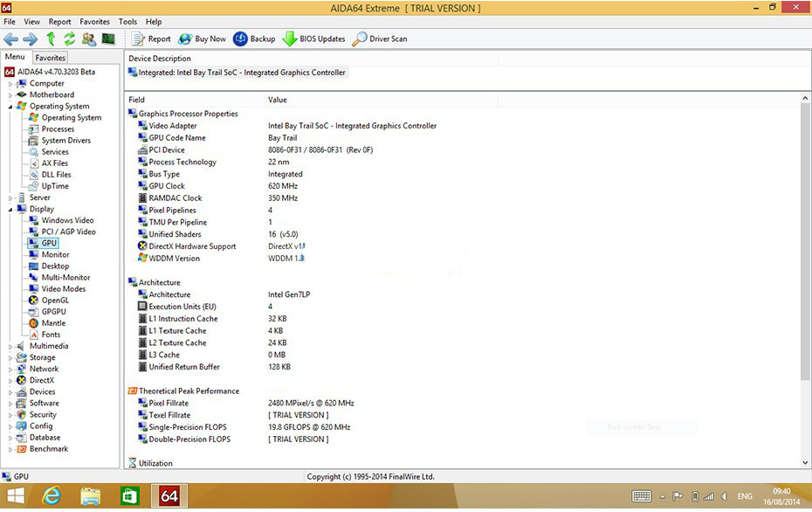
Task: Open the Fonts tree item
Action: 51,335
